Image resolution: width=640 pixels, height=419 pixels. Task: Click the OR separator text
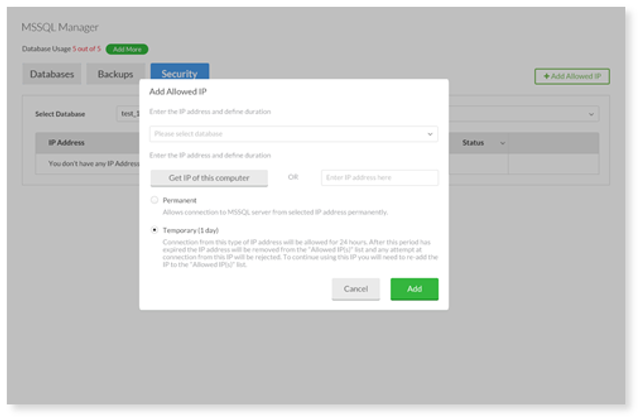tap(293, 177)
